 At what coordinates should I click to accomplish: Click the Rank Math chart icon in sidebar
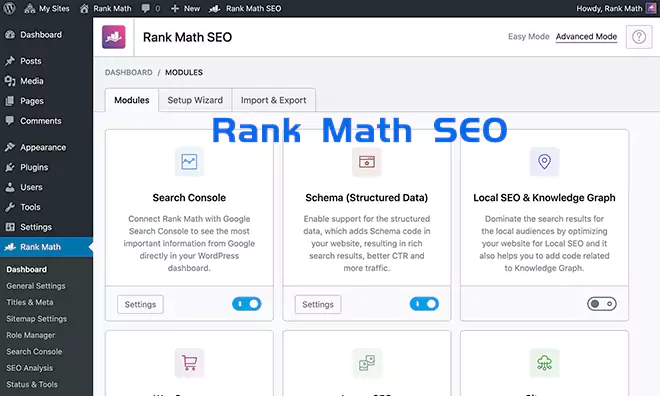[10, 247]
